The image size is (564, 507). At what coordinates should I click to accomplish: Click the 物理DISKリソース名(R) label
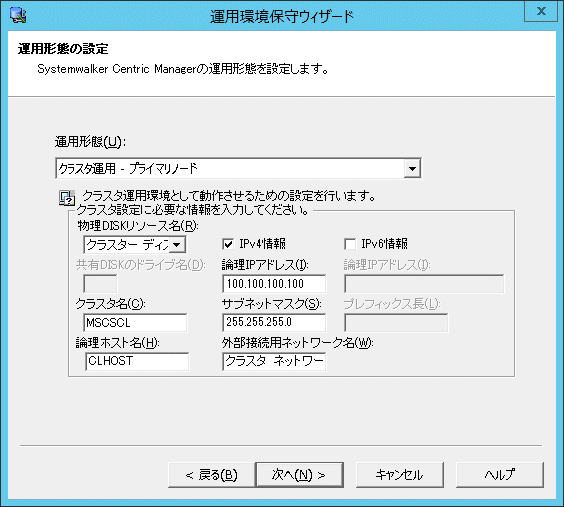138,226
